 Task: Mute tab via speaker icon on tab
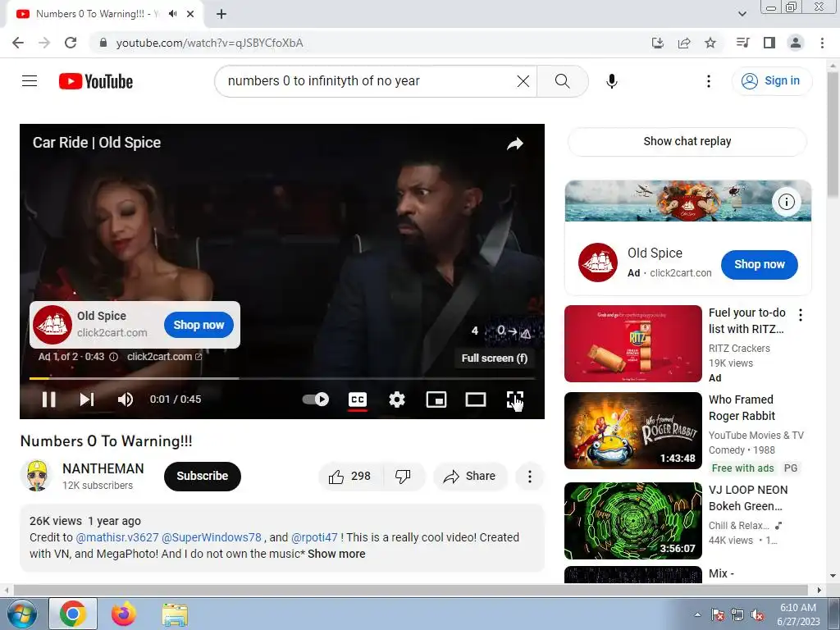point(172,14)
